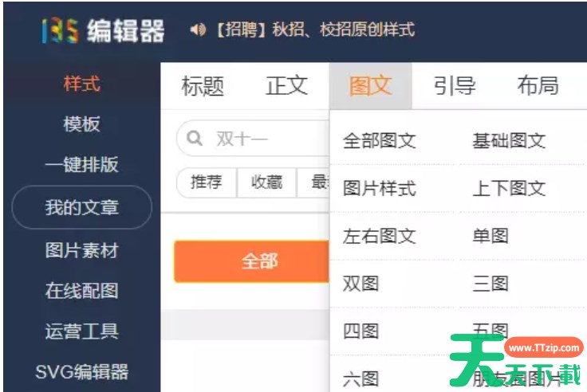Click the speaker announcement icon
Viewport: 587px width, 392px height.
point(198,29)
